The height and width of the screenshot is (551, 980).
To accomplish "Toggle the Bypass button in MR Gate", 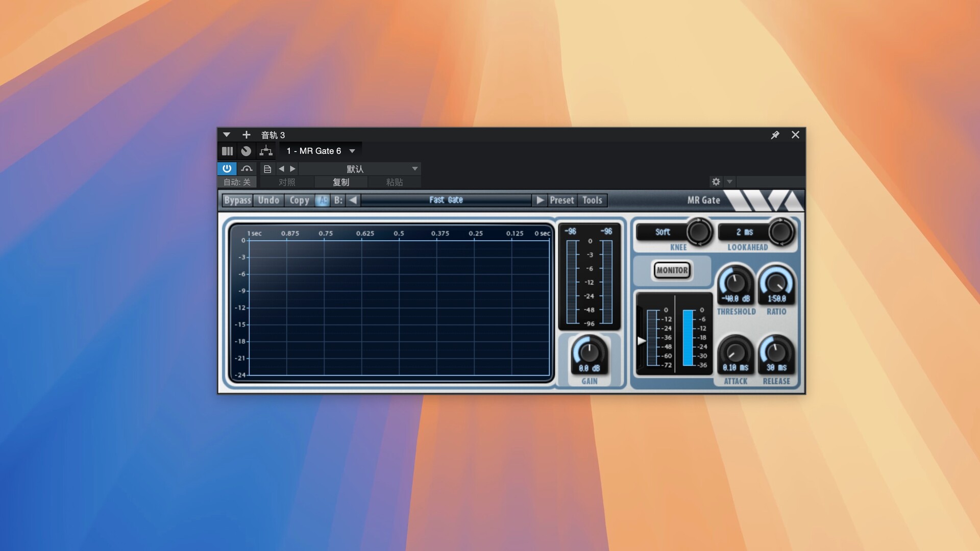I will (237, 201).
